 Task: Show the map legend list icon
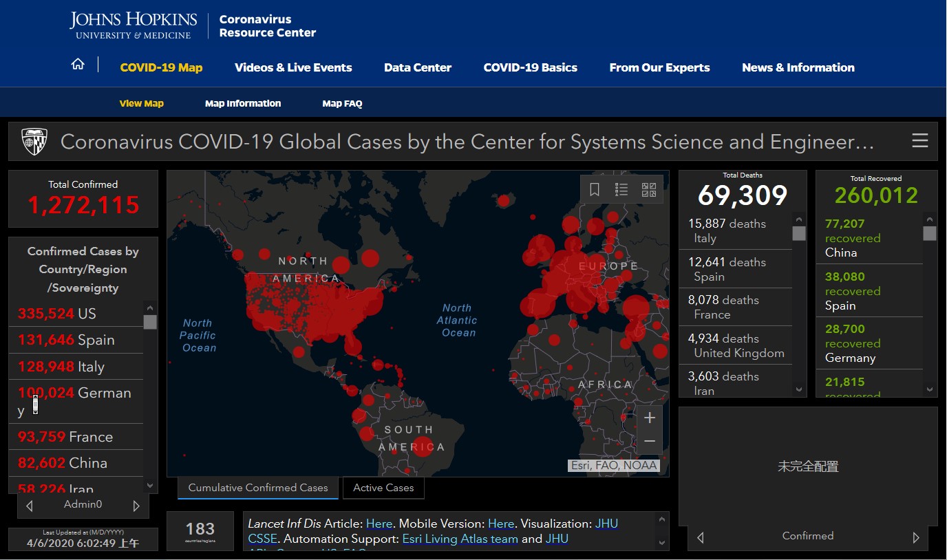click(x=621, y=190)
